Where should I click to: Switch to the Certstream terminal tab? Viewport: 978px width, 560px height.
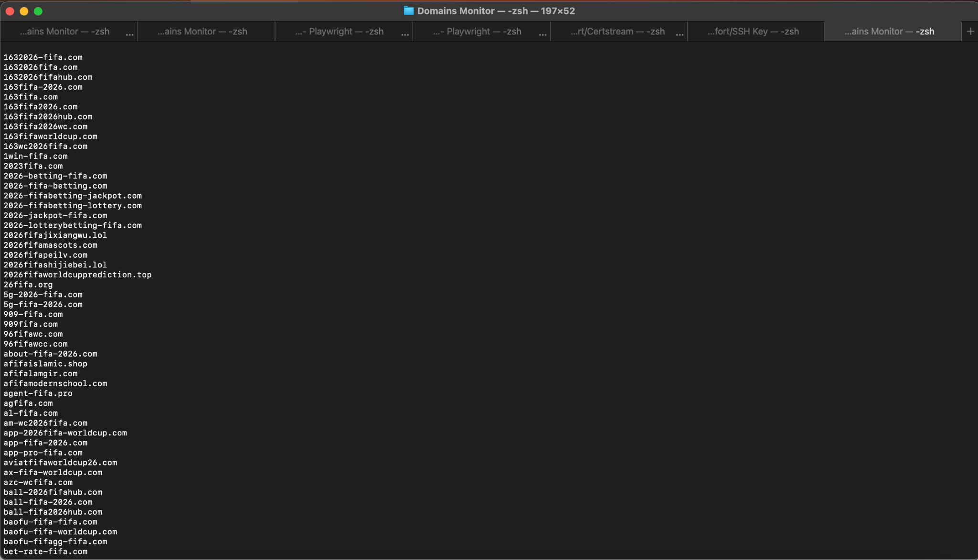618,32
